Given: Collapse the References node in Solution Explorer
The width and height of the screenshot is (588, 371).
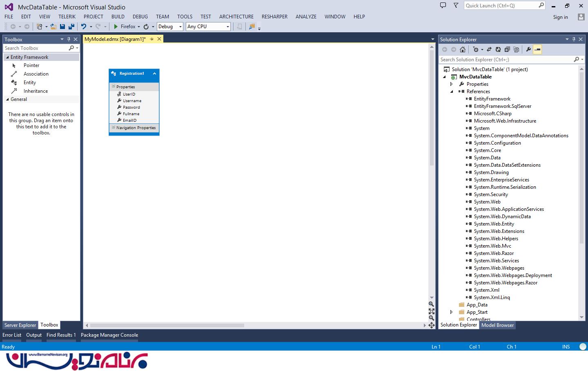Looking at the screenshot, I should pyautogui.click(x=452, y=92).
